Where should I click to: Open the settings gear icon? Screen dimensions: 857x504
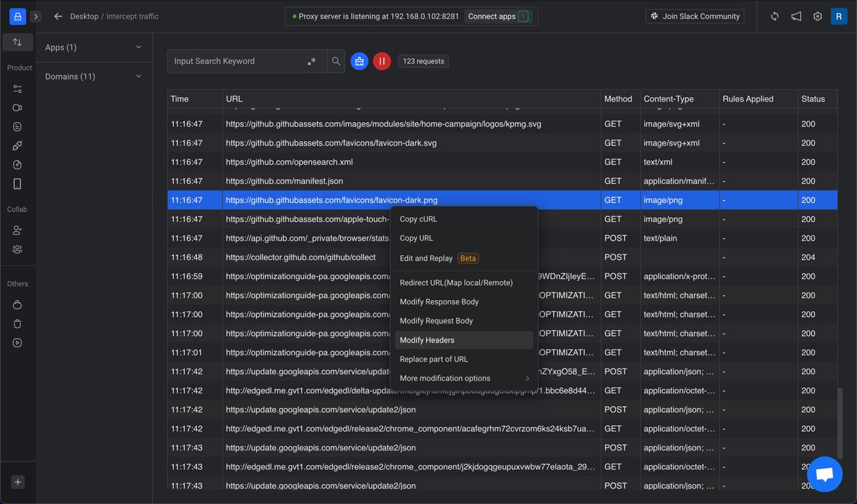point(818,16)
